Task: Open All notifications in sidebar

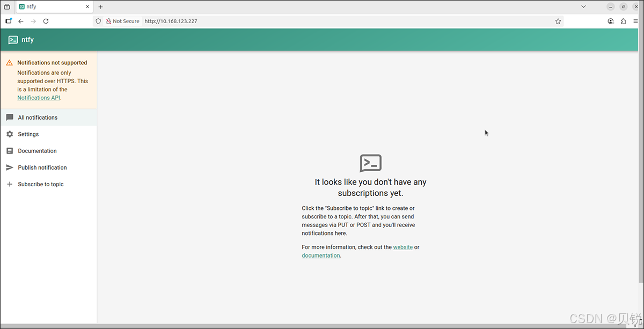Action: [x=48, y=118]
